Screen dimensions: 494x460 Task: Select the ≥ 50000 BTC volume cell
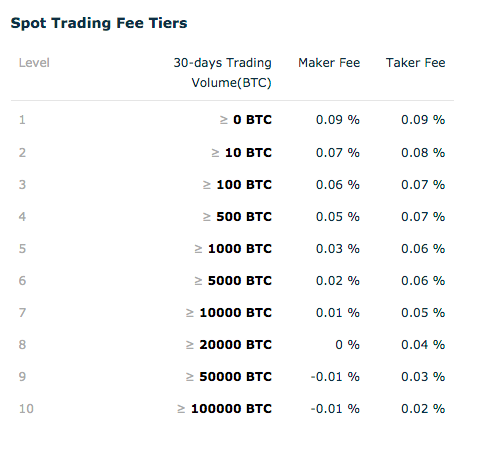(x=229, y=377)
